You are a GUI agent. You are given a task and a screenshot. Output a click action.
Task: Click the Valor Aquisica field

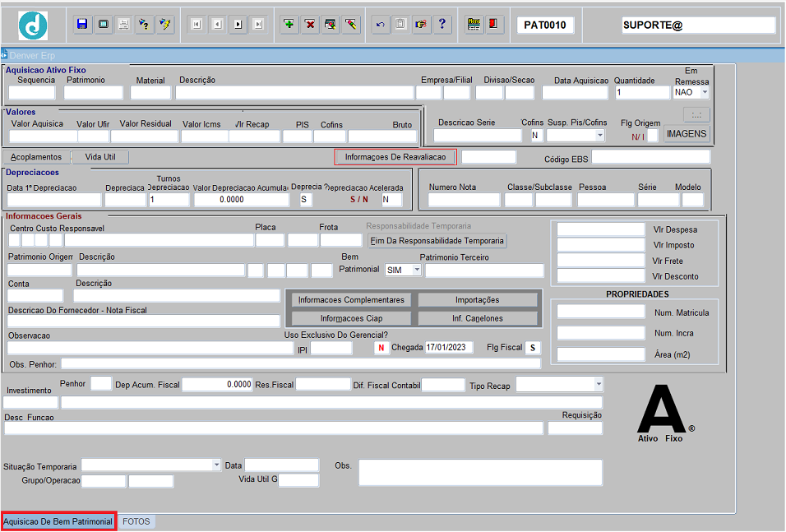tap(43, 136)
